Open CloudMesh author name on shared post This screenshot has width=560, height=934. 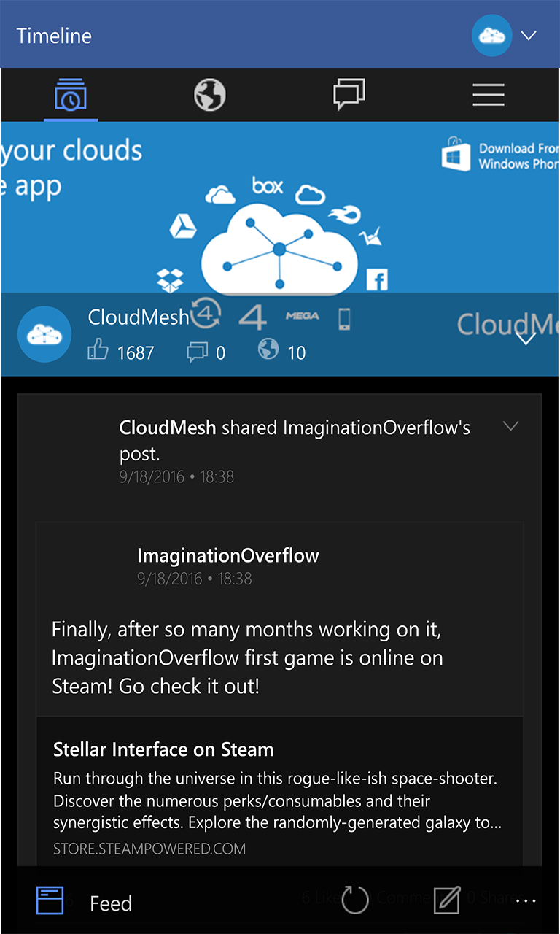[x=168, y=428]
